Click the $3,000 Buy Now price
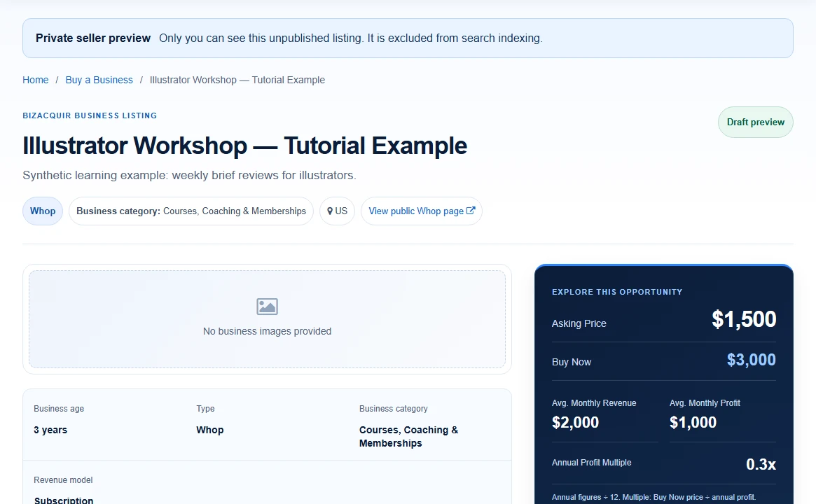Screen dimensions: 816x504 coord(751,360)
